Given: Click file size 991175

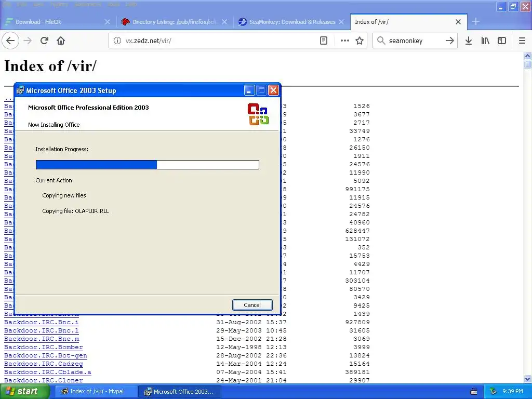Looking at the screenshot, I should pos(357,189).
